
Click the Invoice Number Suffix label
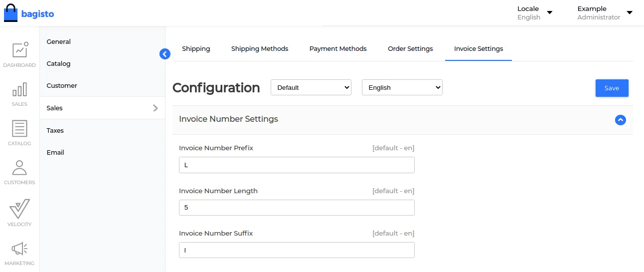click(216, 234)
